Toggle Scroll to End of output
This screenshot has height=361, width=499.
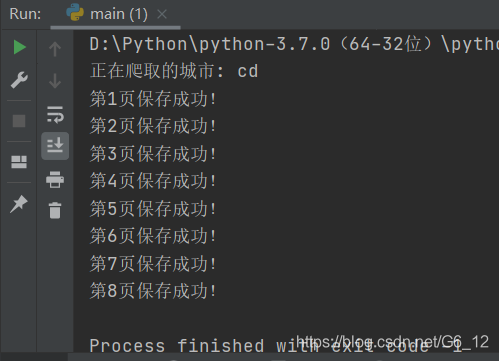coord(55,146)
